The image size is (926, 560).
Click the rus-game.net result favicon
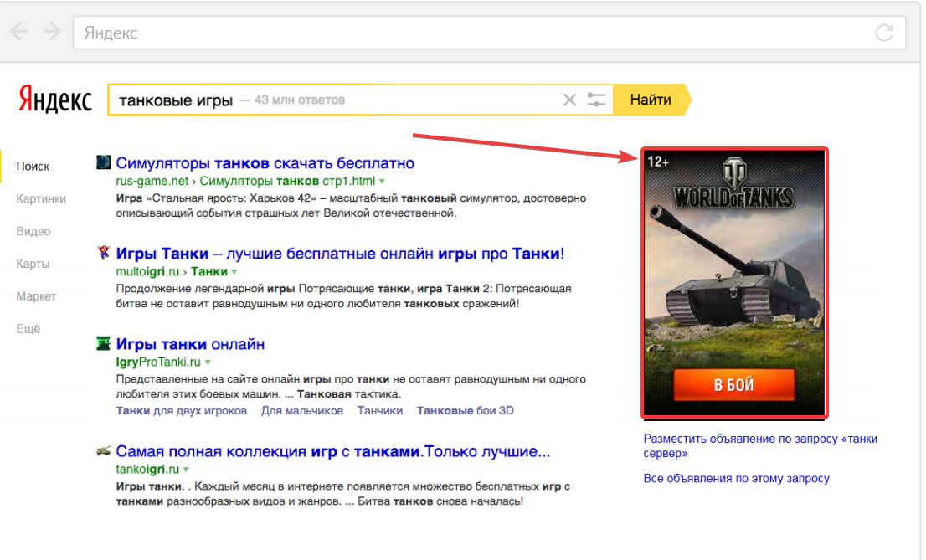[x=103, y=162]
